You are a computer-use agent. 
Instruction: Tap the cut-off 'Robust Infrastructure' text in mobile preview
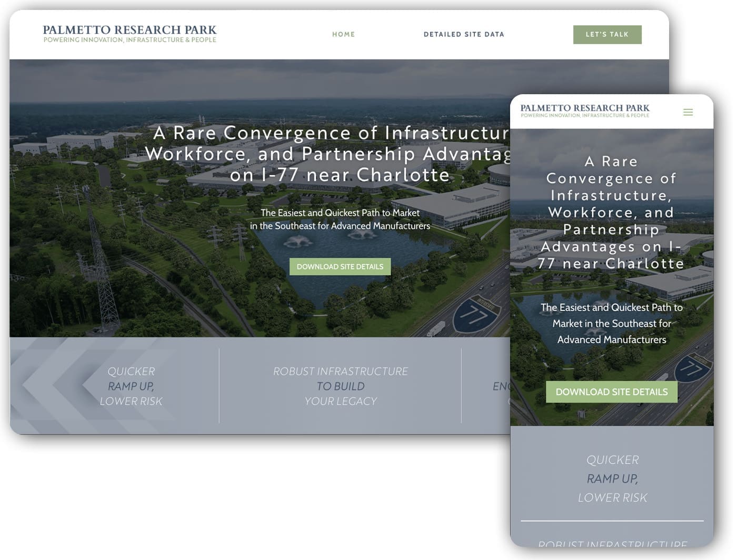[x=612, y=544]
